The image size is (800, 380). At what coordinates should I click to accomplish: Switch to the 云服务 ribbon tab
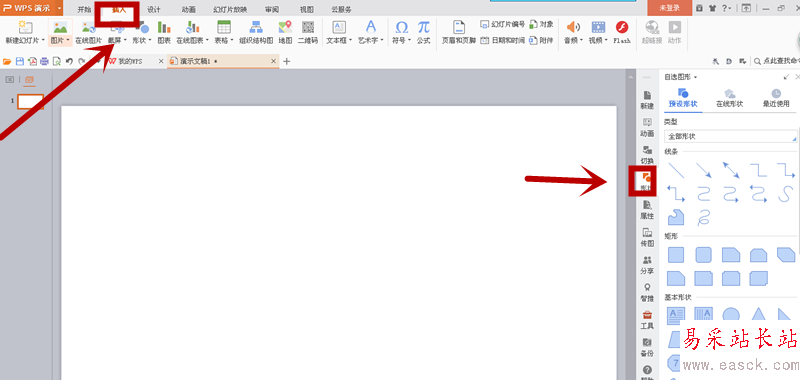tap(341, 9)
